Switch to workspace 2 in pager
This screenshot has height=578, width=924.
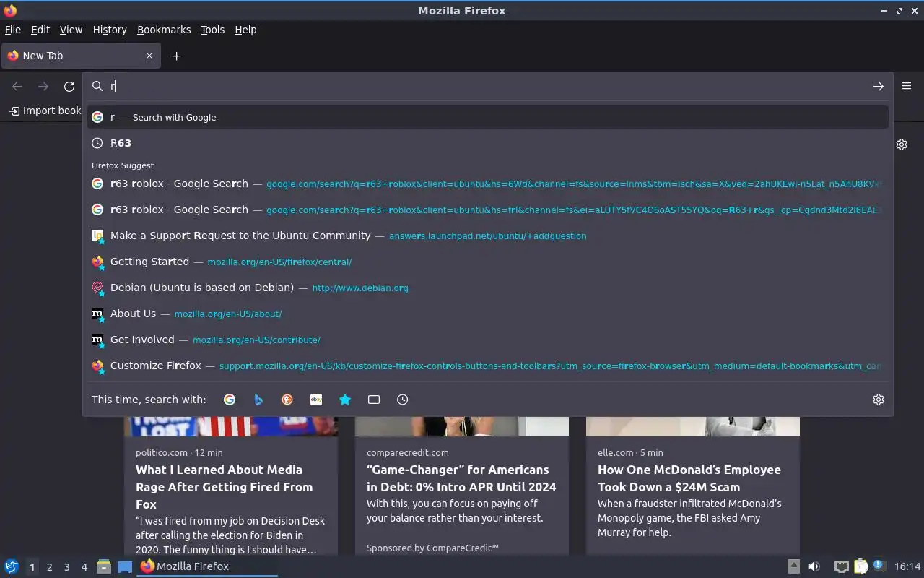pyautogui.click(x=49, y=567)
